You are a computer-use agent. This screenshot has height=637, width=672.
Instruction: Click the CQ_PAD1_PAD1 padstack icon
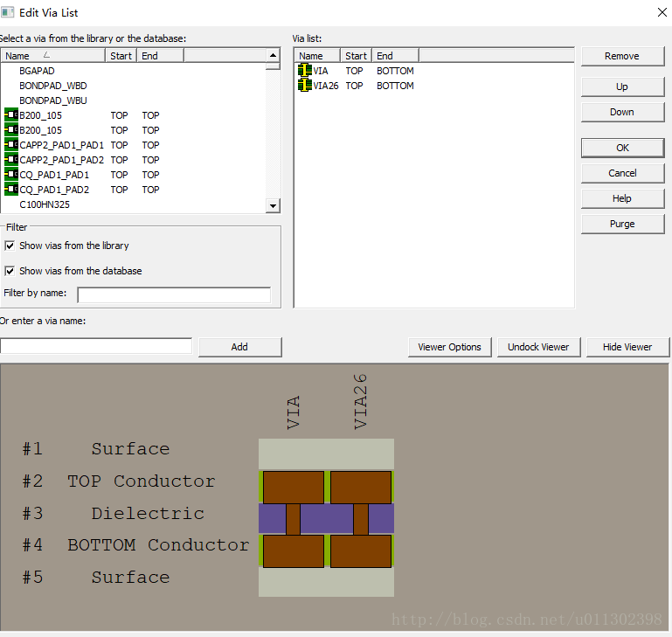pos(11,175)
